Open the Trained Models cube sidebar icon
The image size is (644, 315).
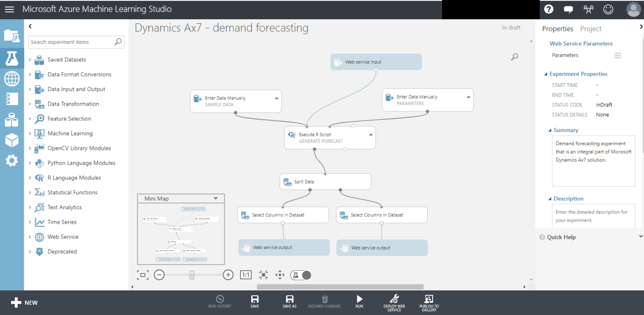[12, 140]
